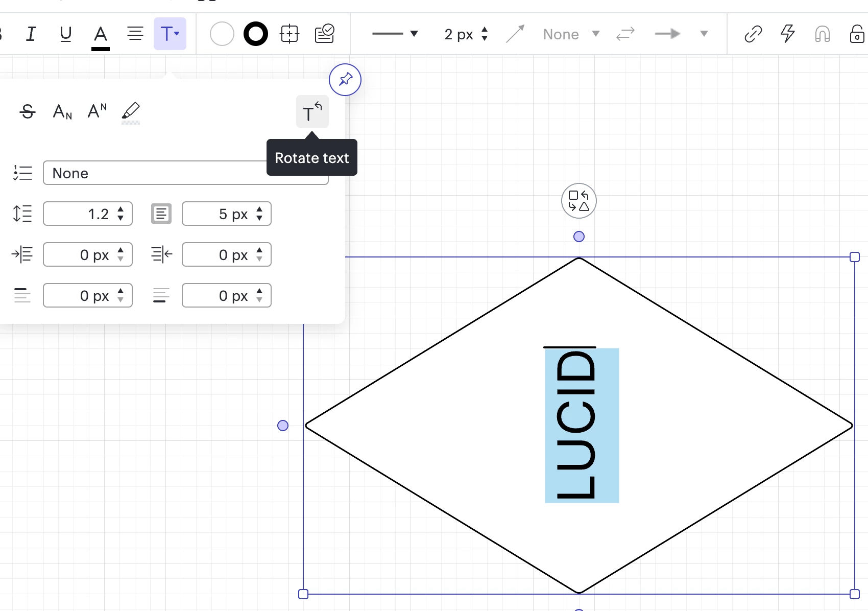Viewport: 868px width, 611px height.
Task: Adjust the line spacing 1.2 stepper
Action: [120, 214]
